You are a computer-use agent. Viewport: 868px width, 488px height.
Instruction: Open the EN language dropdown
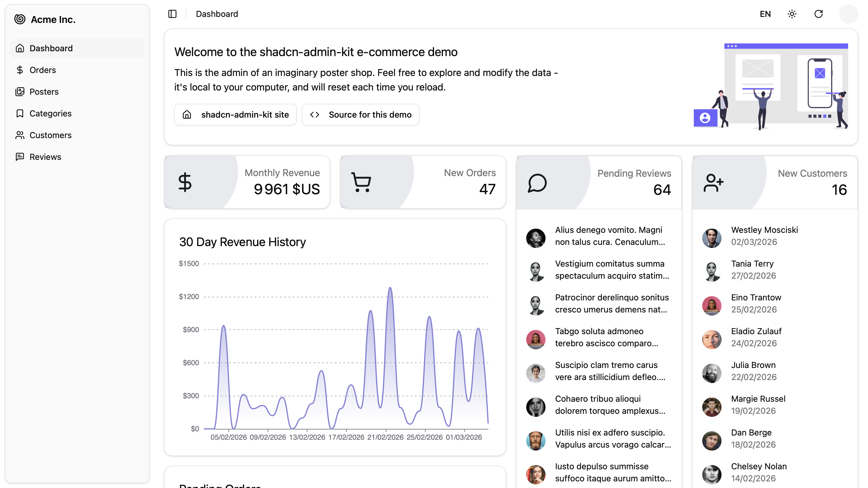coord(765,14)
